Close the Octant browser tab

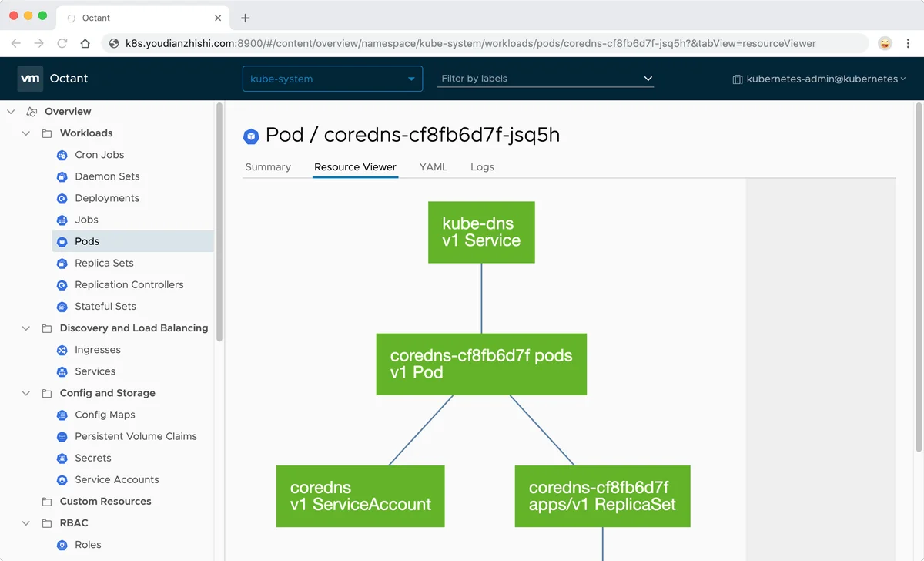point(218,18)
